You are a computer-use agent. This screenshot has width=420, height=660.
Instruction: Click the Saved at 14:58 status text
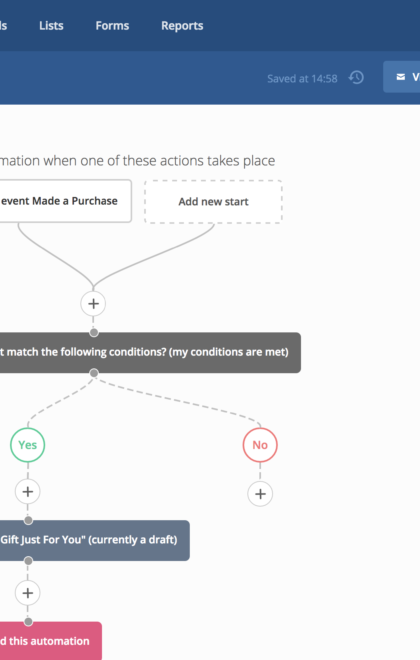click(x=302, y=79)
